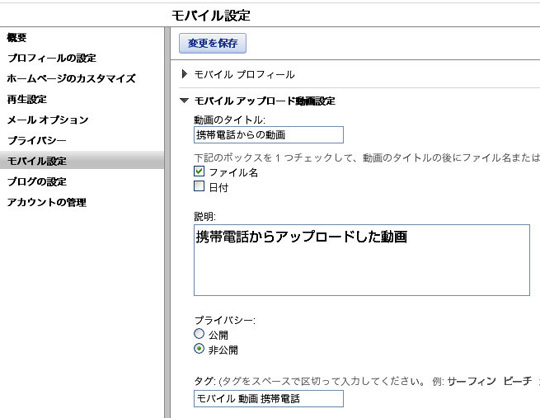The width and height of the screenshot is (540, 418).
Task: Open ブログの設定 page
Action: pyautogui.click(x=37, y=181)
